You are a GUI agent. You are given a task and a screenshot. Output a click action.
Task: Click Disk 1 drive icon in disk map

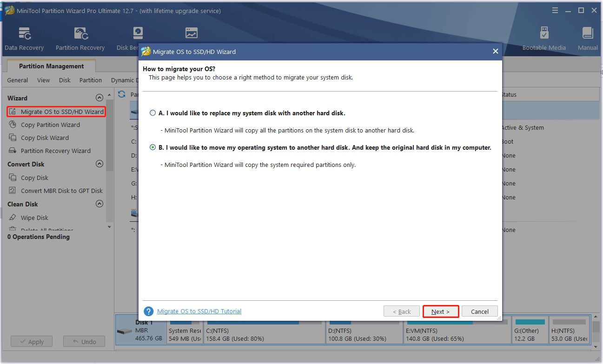click(124, 331)
